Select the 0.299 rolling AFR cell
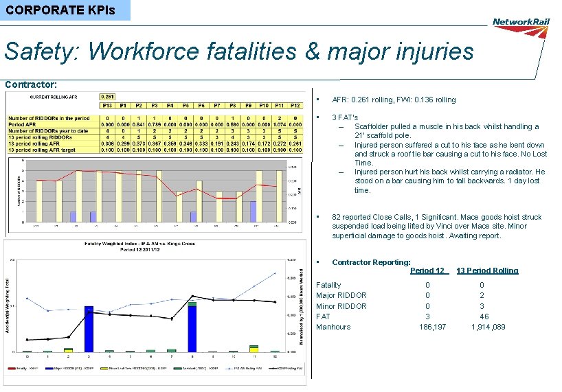This screenshot has width=562, height=392. [123, 143]
